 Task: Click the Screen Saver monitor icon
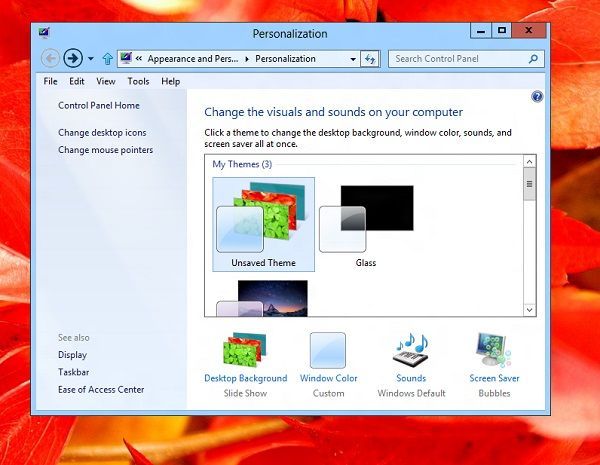click(x=494, y=350)
